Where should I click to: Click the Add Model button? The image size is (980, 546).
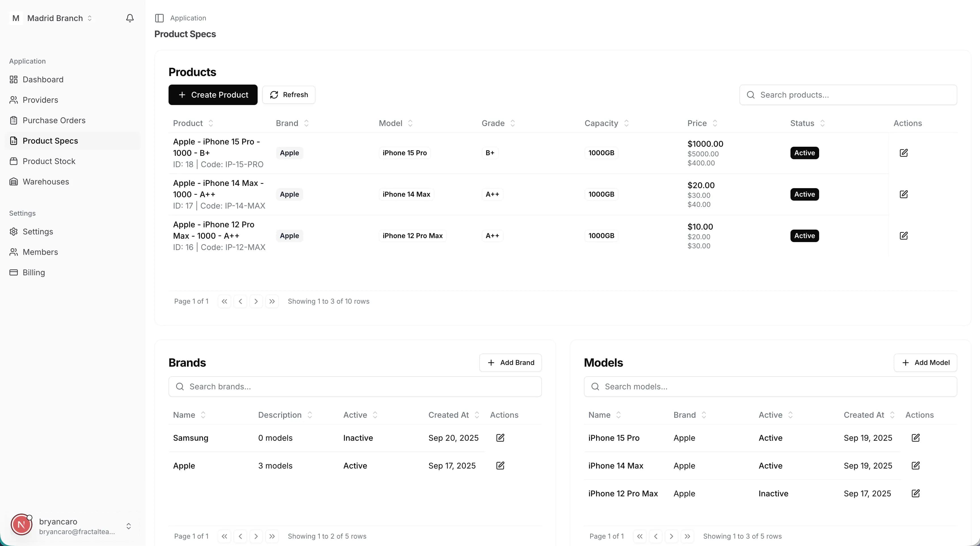pos(925,363)
